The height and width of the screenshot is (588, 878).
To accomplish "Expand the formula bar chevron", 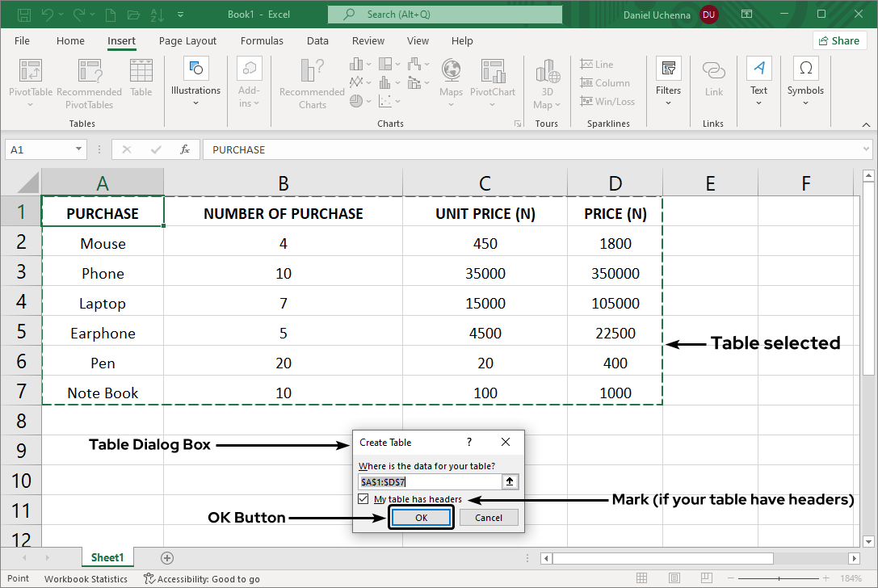I will tap(866, 149).
